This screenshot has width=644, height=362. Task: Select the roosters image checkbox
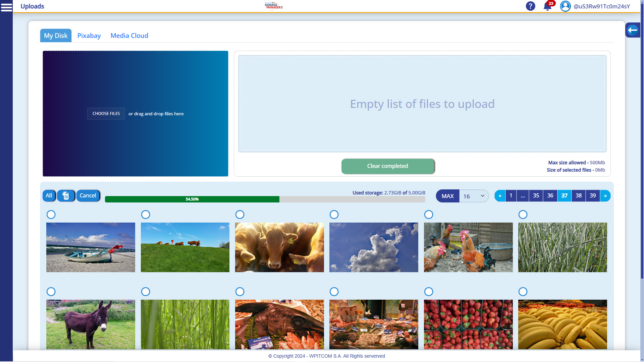[429, 215]
